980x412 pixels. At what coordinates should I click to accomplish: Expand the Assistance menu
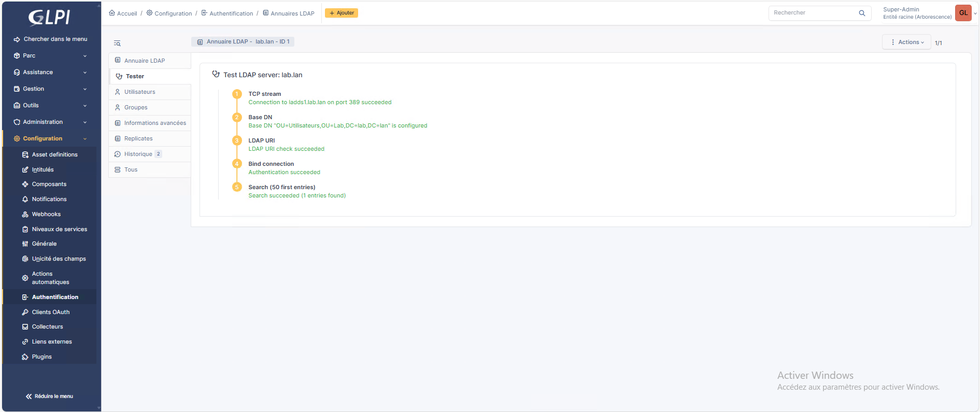[50, 72]
